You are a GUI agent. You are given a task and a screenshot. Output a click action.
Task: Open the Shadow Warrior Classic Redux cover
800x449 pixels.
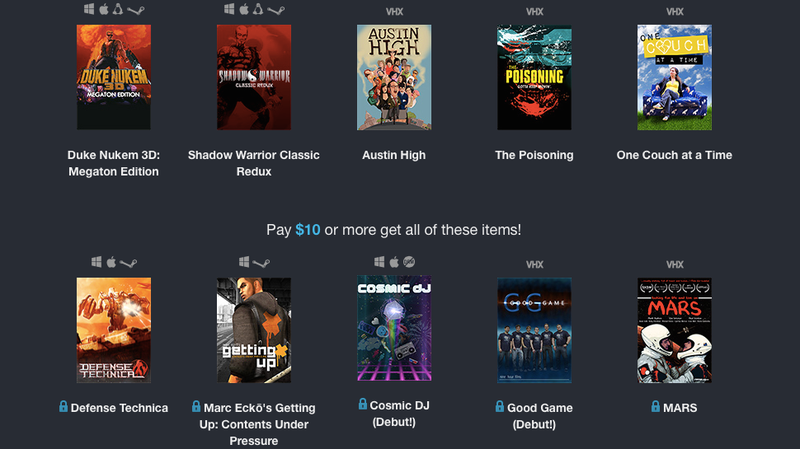point(254,77)
